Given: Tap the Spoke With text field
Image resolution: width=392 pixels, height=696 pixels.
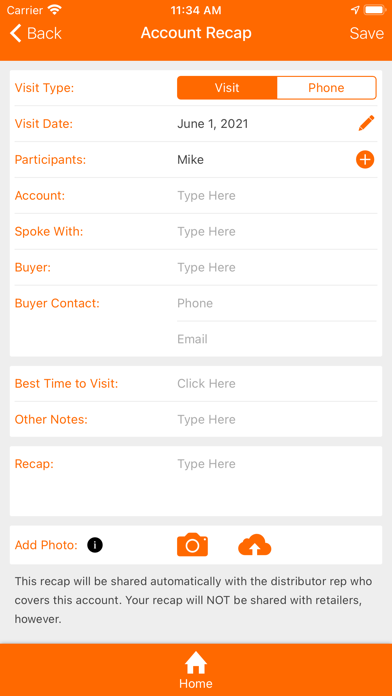Looking at the screenshot, I should click(277, 232).
